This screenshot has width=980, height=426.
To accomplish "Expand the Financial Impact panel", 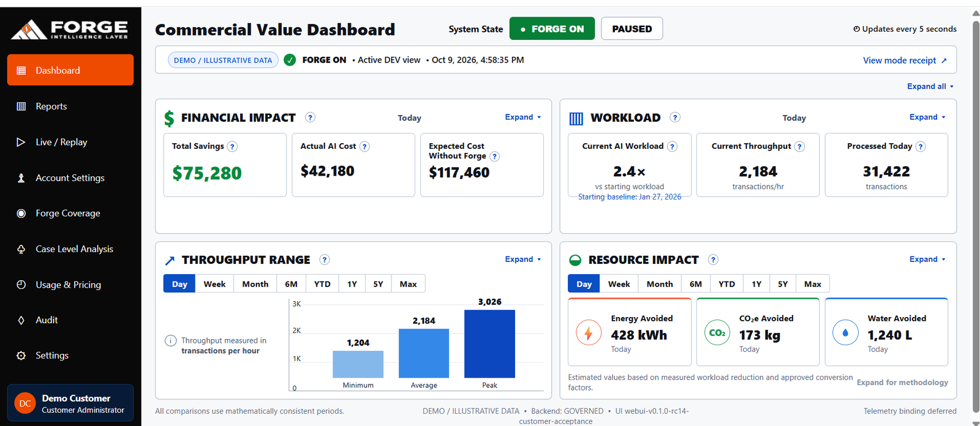I will tap(523, 117).
